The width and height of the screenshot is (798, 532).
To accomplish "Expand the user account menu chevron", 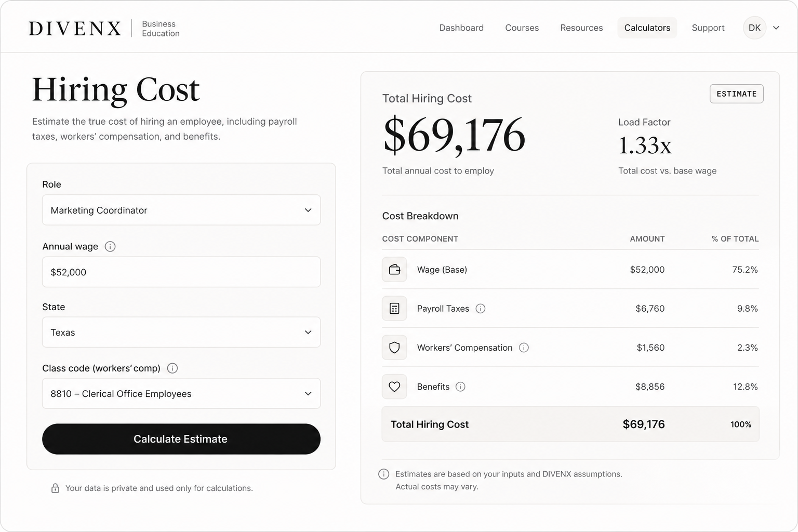I will click(x=776, y=28).
